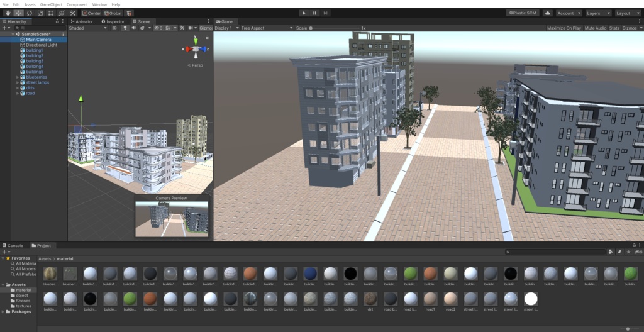This screenshot has width=644, height=332.
Task: Toggle pivot mode Center button
Action: 91,13
